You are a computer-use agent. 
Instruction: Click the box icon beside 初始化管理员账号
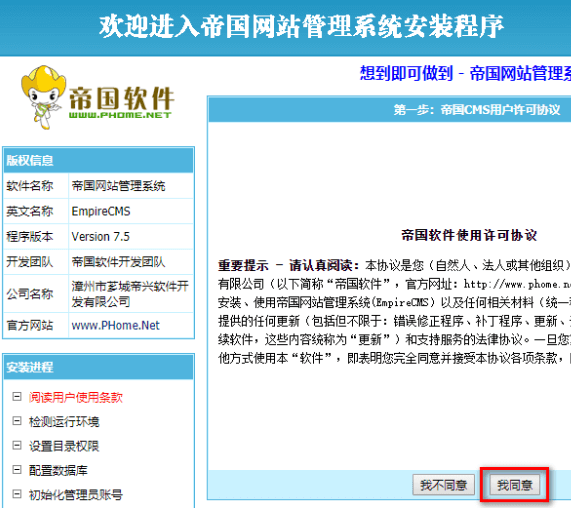17,494
